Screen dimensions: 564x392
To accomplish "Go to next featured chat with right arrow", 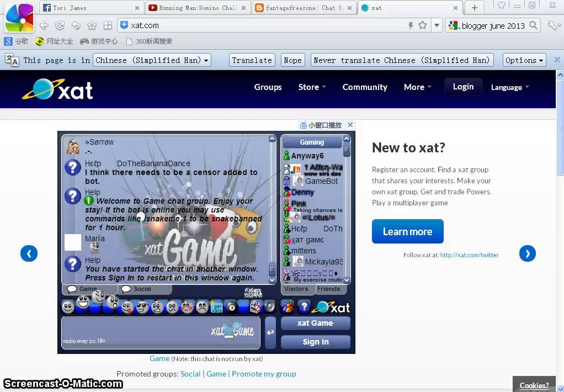I will 528,253.
